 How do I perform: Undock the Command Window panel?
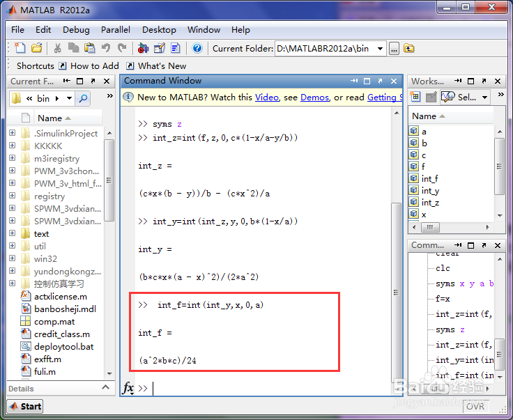tap(380, 81)
